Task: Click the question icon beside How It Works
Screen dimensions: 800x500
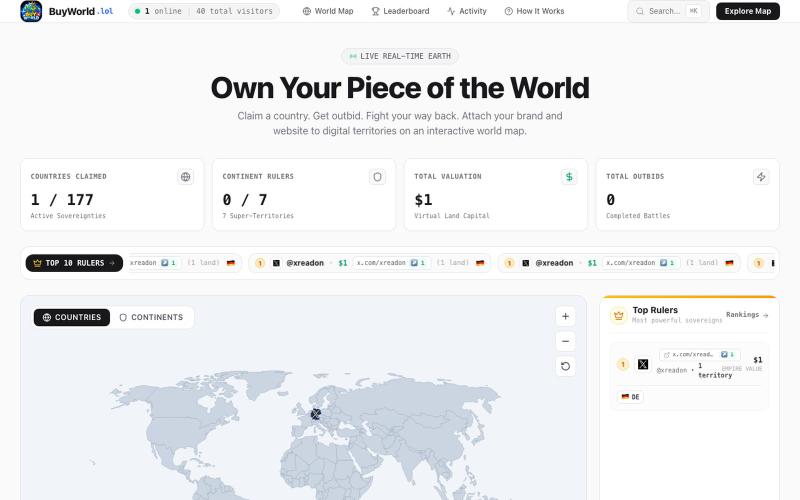Action: [x=509, y=11]
